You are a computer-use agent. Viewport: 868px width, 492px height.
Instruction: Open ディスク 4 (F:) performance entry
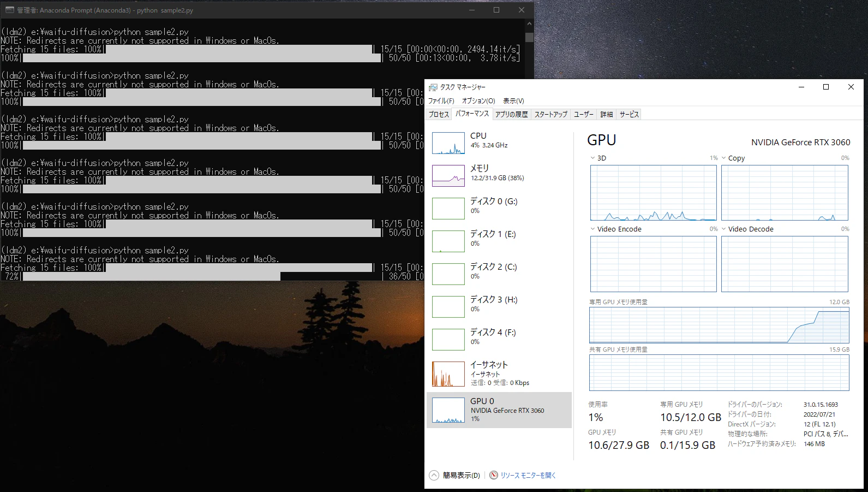(x=499, y=339)
